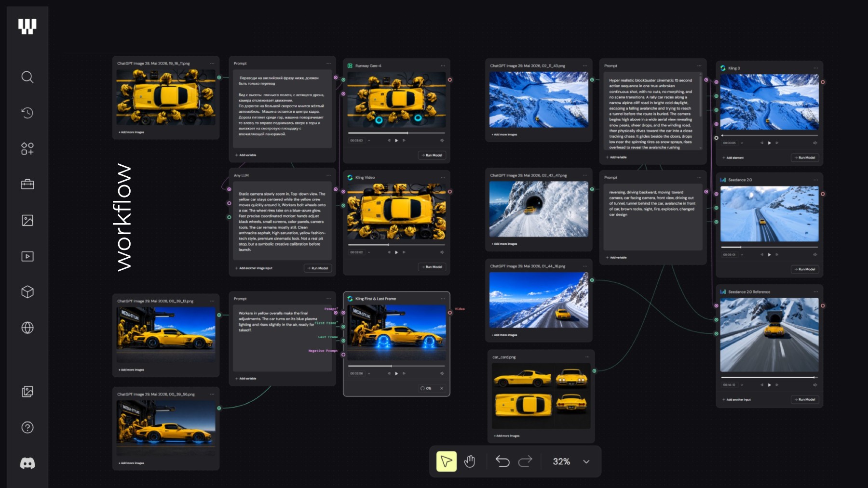Open the Discord icon in the sidebar

(27, 463)
